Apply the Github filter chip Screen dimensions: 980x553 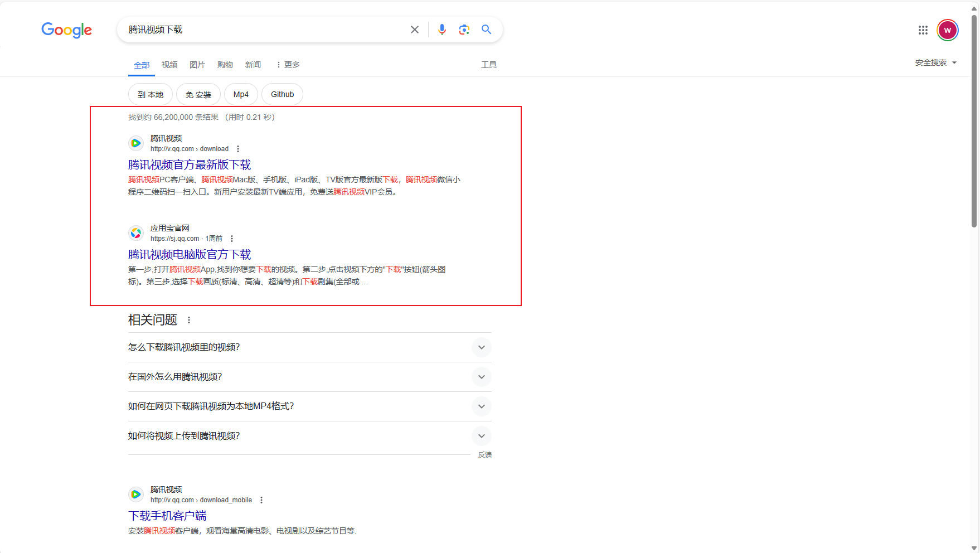click(282, 94)
